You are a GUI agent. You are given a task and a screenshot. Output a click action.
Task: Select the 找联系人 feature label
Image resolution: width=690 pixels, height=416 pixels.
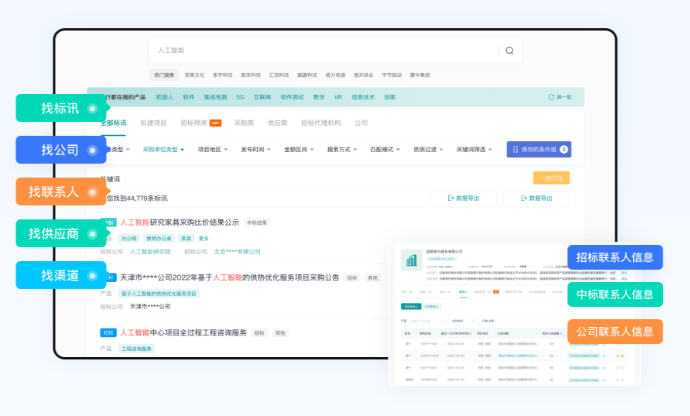coord(62,191)
